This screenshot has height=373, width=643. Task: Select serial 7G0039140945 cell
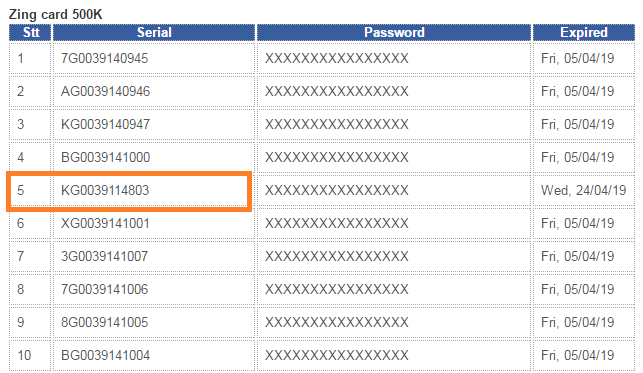(154, 58)
